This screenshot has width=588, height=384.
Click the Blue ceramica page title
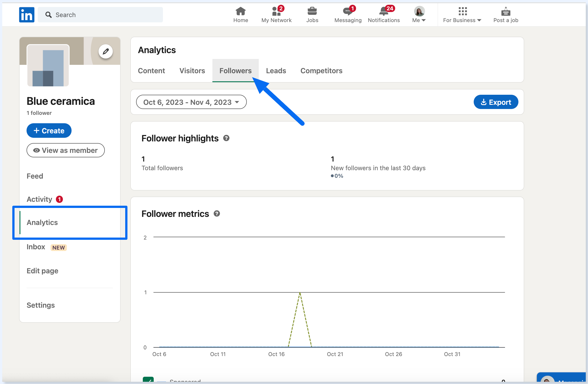pyautogui.click(x=61, y=101)
